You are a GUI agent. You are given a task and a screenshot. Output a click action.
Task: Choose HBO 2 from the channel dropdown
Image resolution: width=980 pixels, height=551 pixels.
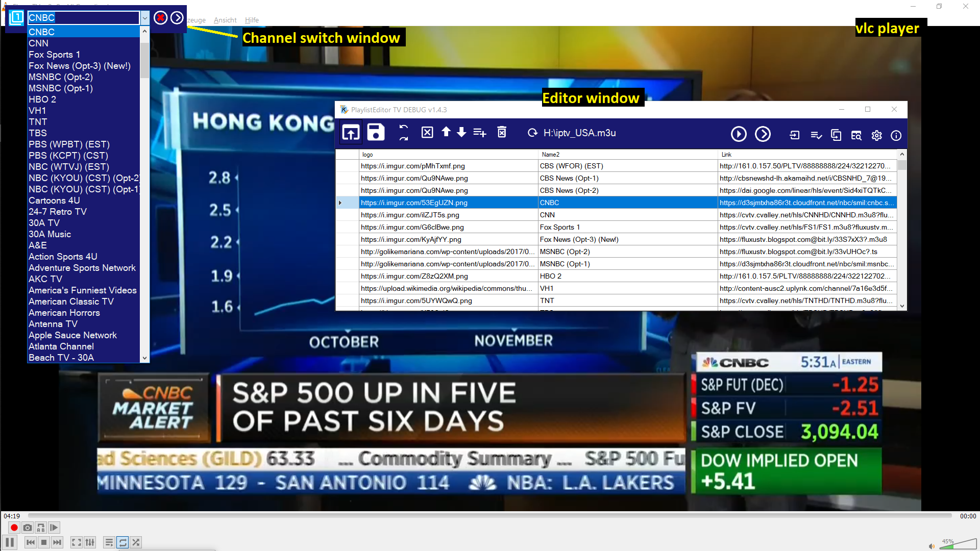coord(42,99)
